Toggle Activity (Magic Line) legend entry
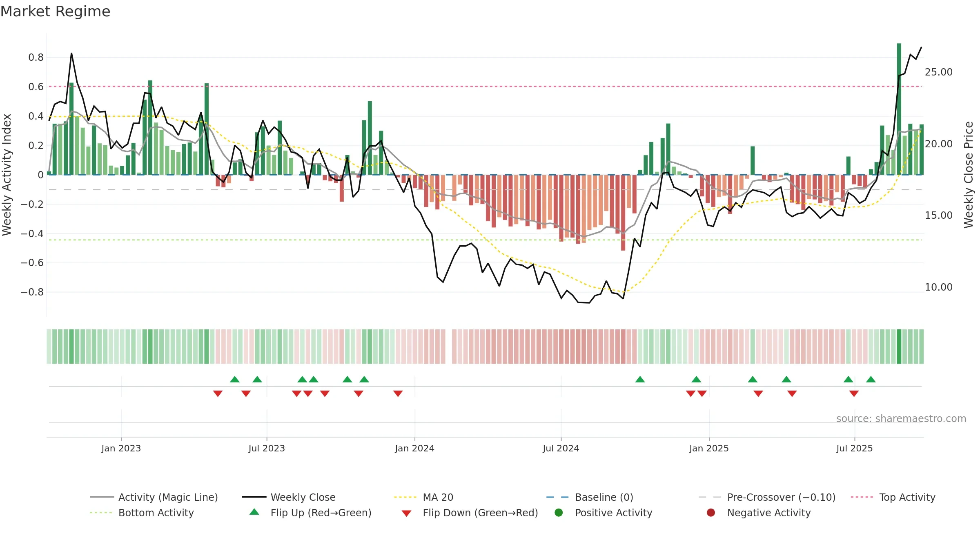Viewport: 980px width, 551px height. tap(154, 497)
